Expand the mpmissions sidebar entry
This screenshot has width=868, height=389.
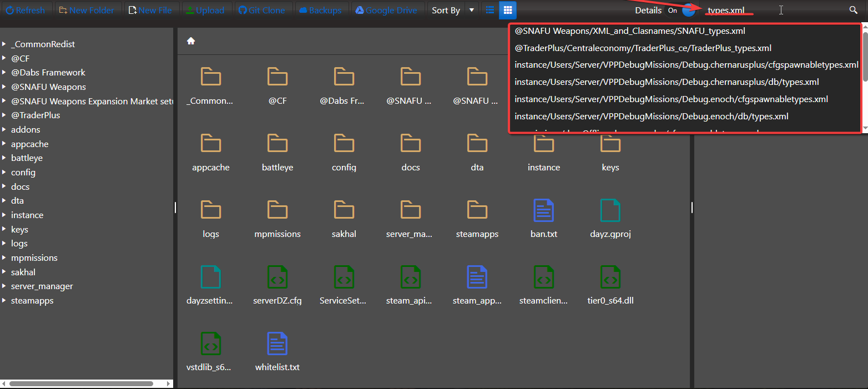pos(6,257)
